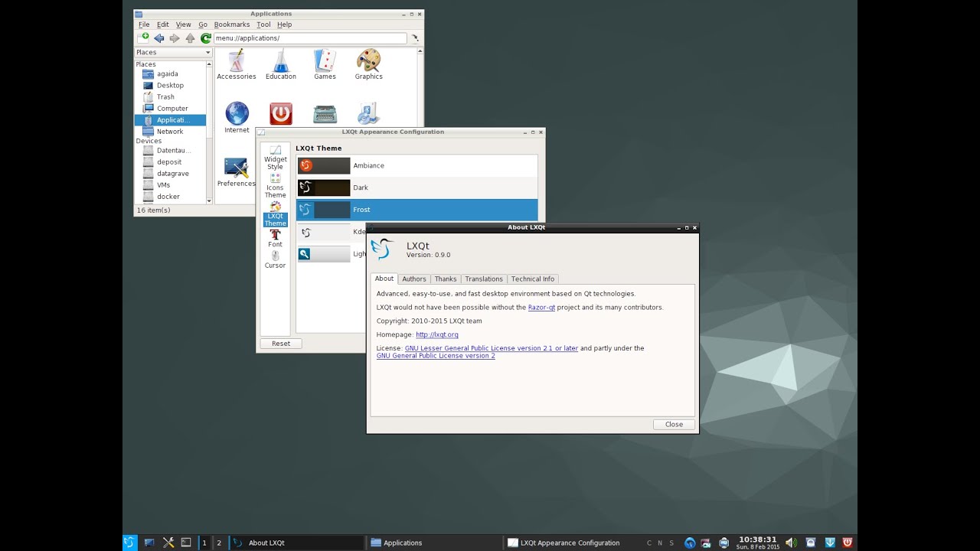The width and height of the screenshot is (980, 551).
Task: Select Font section in Appearance sidebar
Action: [275, 239]
